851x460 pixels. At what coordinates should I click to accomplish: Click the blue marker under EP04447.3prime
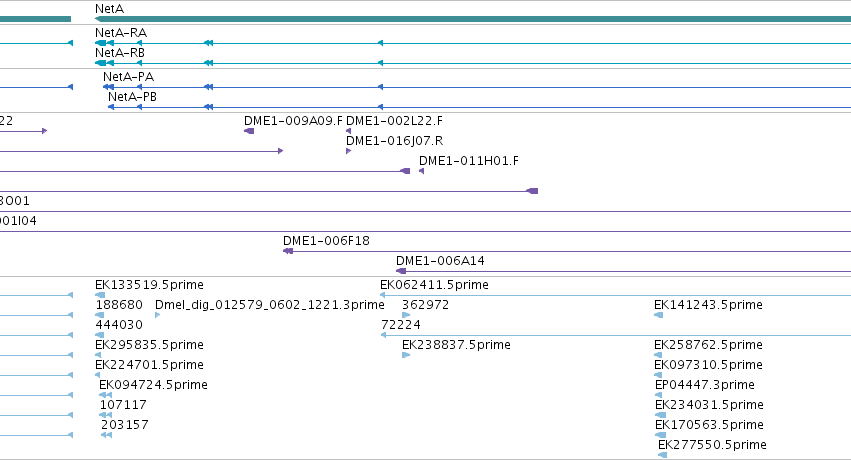tap(658, 395)
